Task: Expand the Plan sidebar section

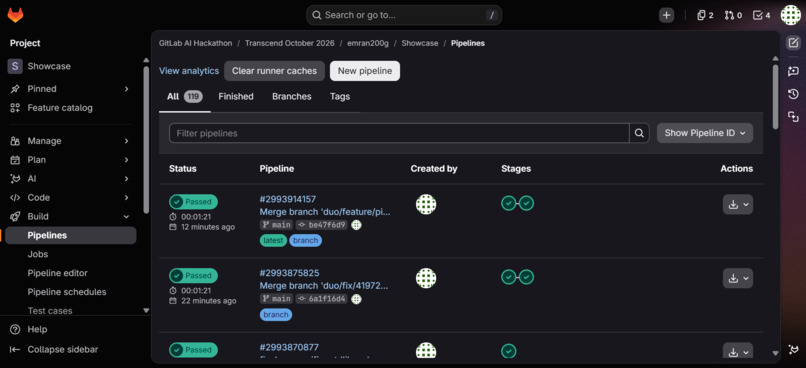Action: pos(70,160)
